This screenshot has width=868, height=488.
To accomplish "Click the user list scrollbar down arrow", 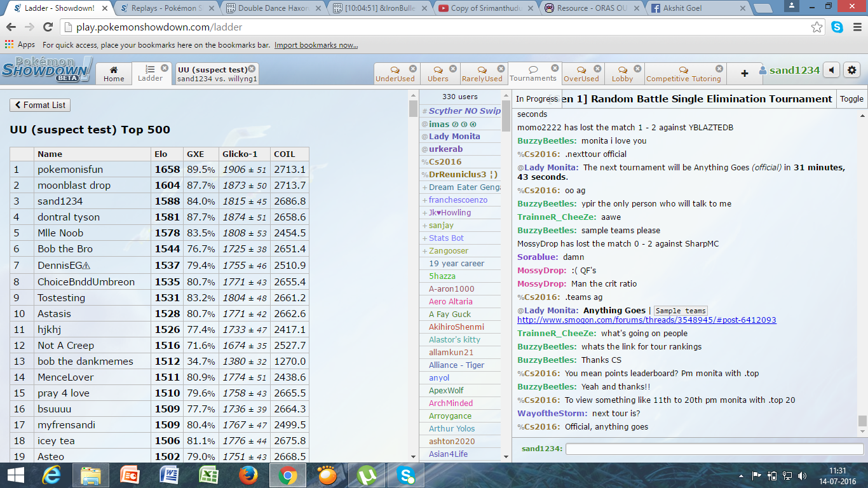I will click(506, 456).
